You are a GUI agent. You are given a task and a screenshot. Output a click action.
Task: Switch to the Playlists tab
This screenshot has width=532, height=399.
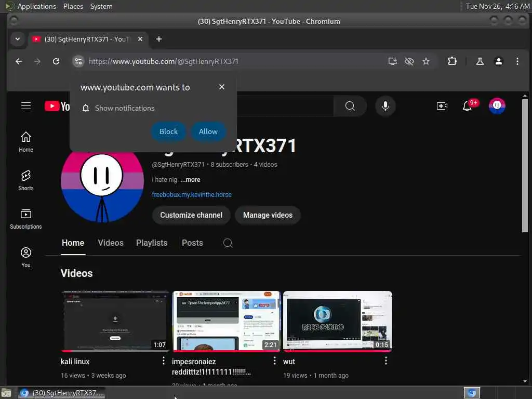(x=152, y=243)
